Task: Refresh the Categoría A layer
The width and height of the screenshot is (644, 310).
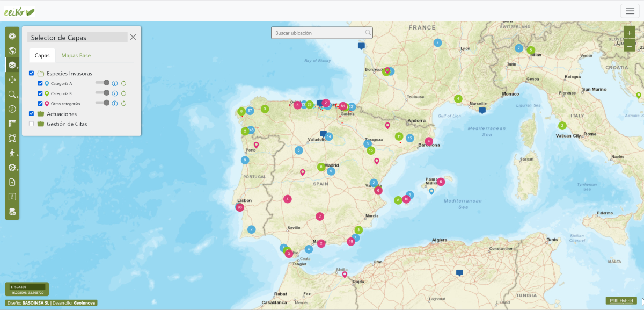Action: tap(123, 83)
